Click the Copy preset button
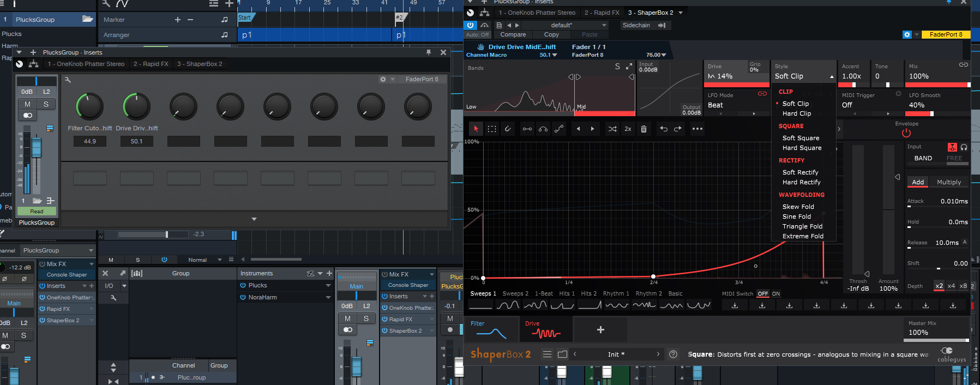Image resolution: width=980 pixels, height=385 pixels. click(551, 34)
